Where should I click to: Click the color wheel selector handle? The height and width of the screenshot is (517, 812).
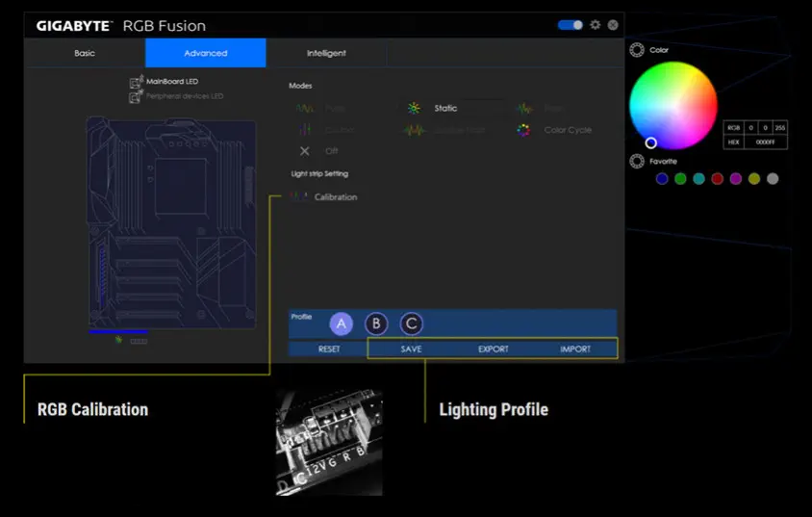[651, 142]
